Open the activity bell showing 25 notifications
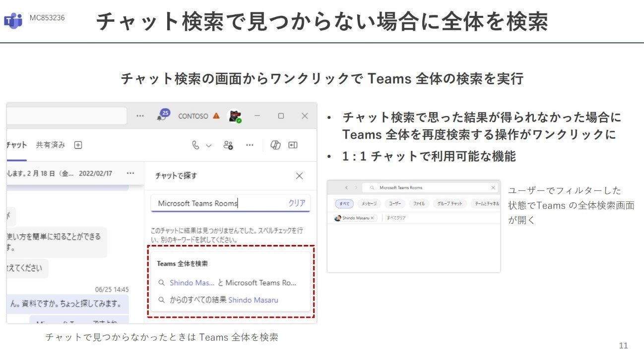Screen dimensions: 644x361 163,115
